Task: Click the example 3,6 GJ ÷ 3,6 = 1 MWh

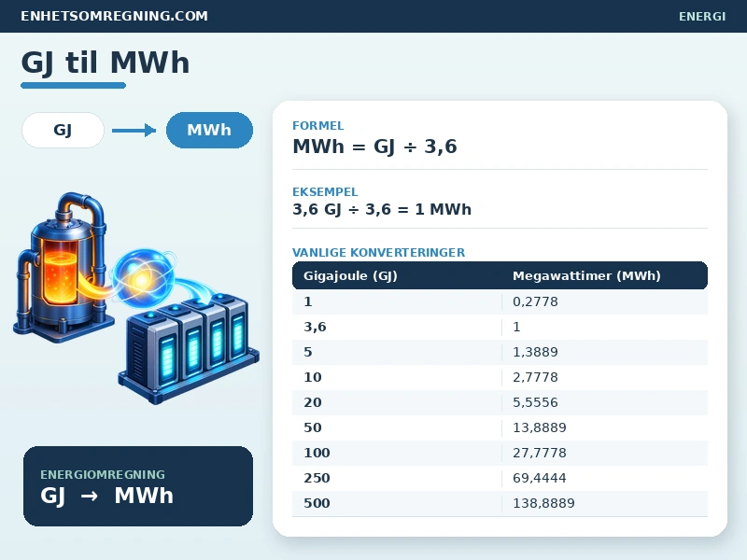Action: 382,209
